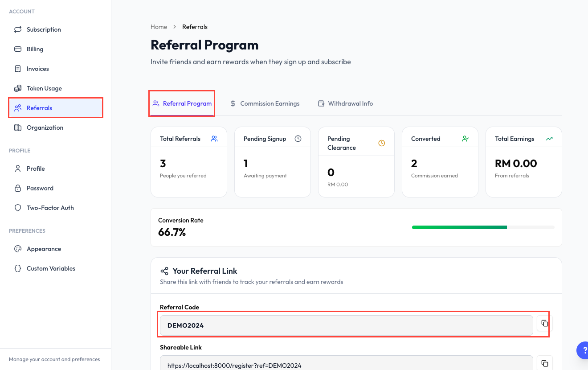
Task: Click the RM 0.00 Total Earnings value
Action: [516, 164]
